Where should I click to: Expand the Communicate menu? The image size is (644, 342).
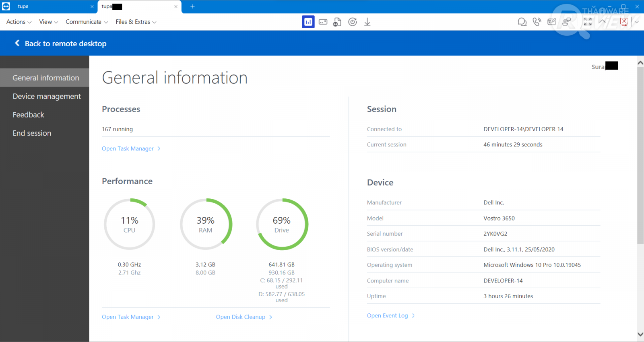coord(87,22)
